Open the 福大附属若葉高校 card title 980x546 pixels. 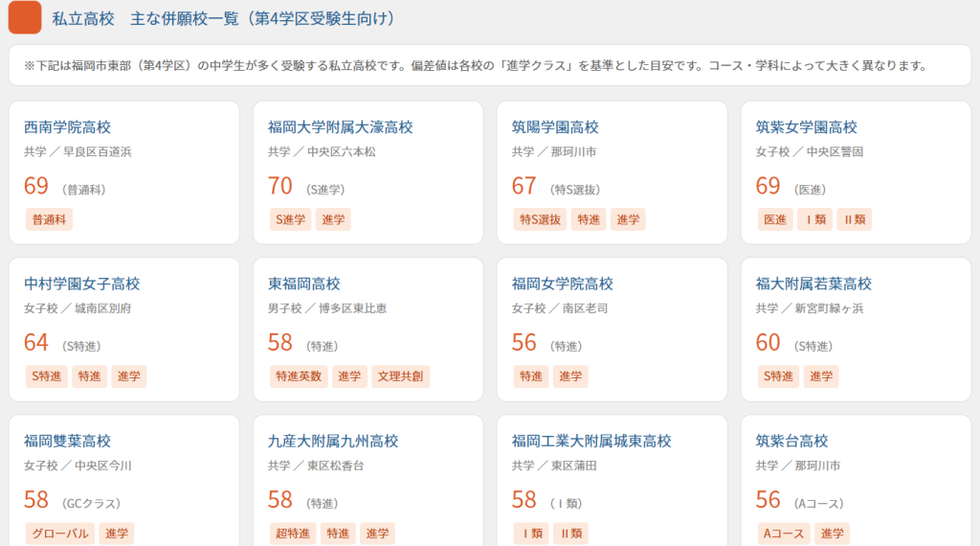[813, 284]
